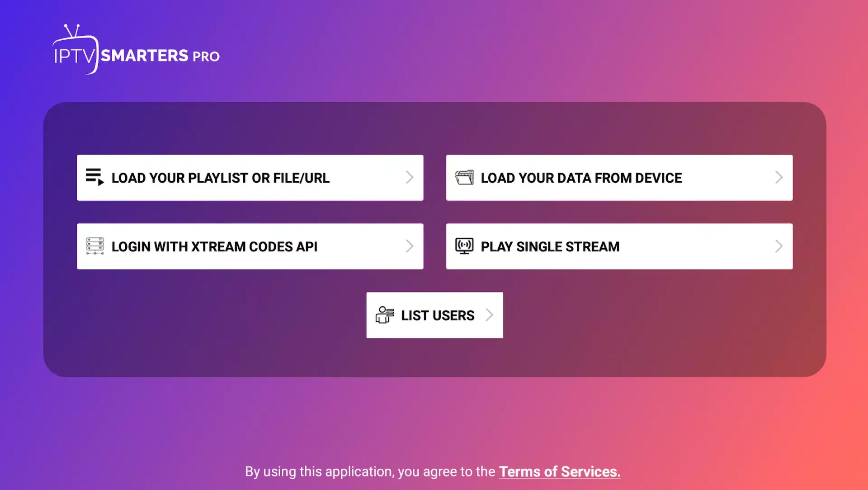Click the List Users chevron arrow
The height and width of the screenshot is (490, 868).
(x=488, y=315)
